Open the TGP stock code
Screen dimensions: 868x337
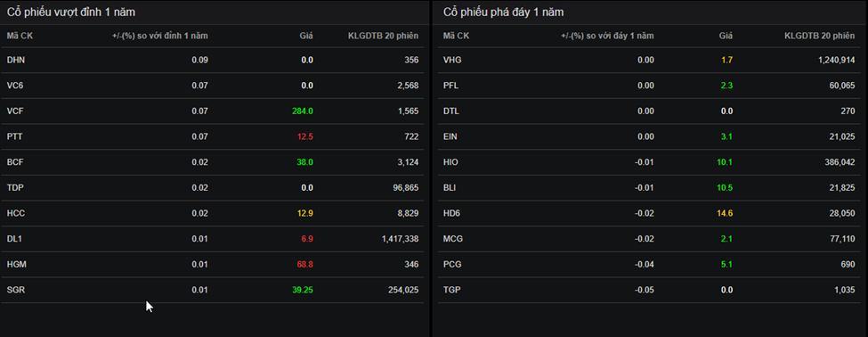point(451,290)
